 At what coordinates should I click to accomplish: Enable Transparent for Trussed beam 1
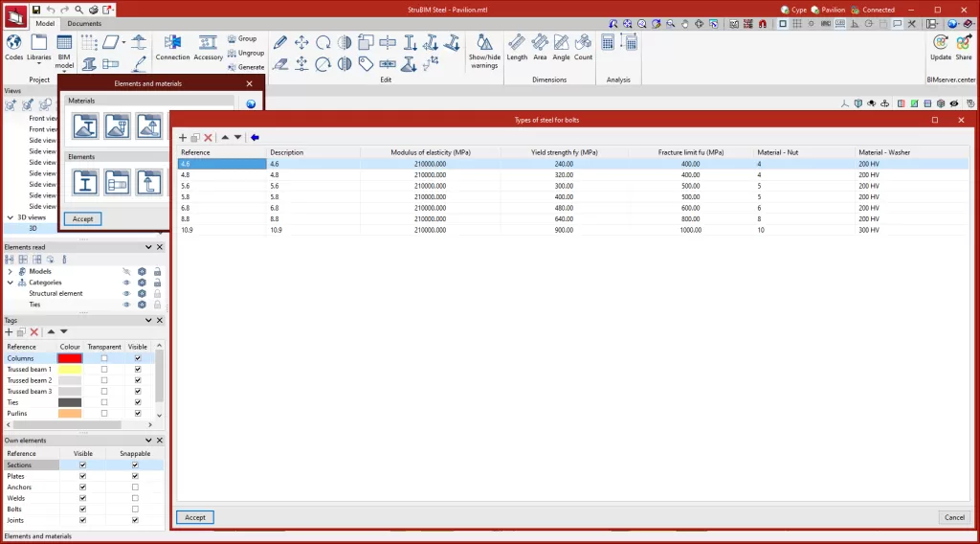click(104, 369)
